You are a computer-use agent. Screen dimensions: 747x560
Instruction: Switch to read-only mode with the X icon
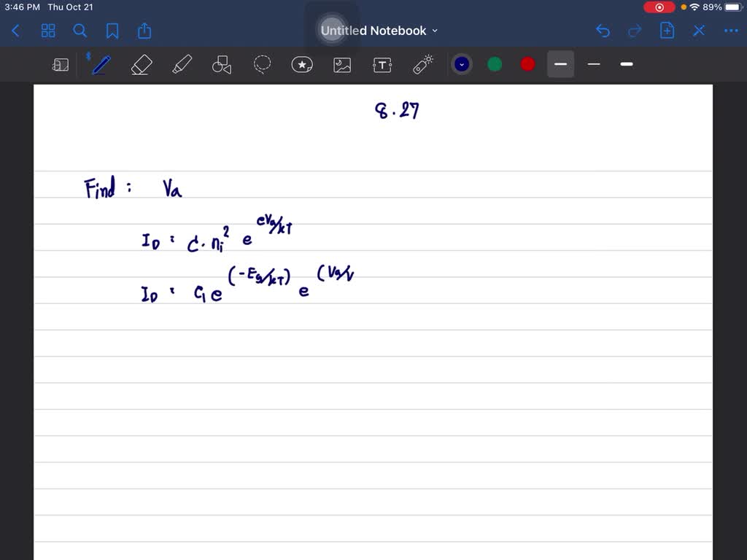pos(698,31)
